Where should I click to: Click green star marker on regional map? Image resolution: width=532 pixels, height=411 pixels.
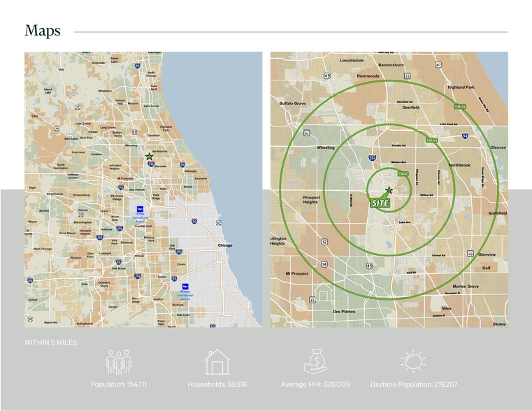[149, 157]
